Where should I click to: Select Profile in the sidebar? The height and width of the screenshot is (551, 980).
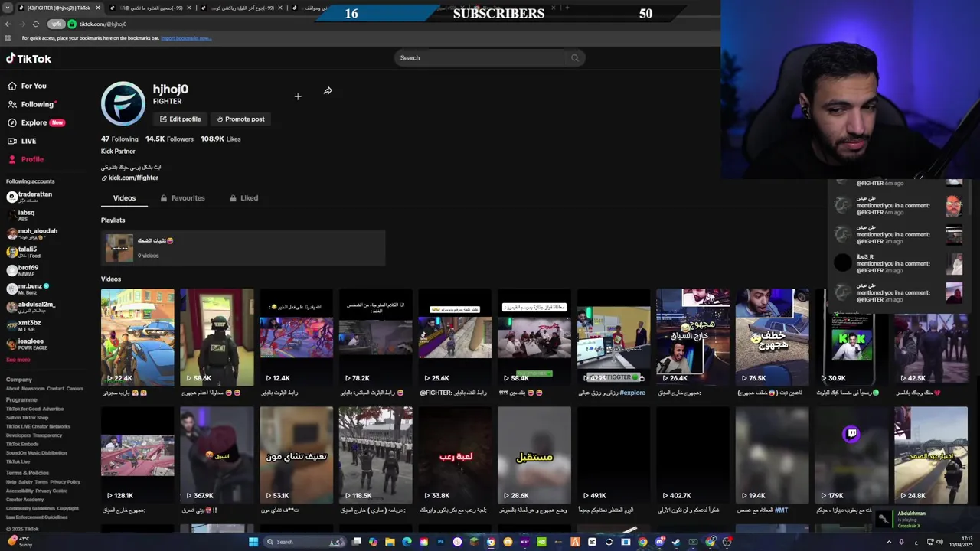point(26,159)
